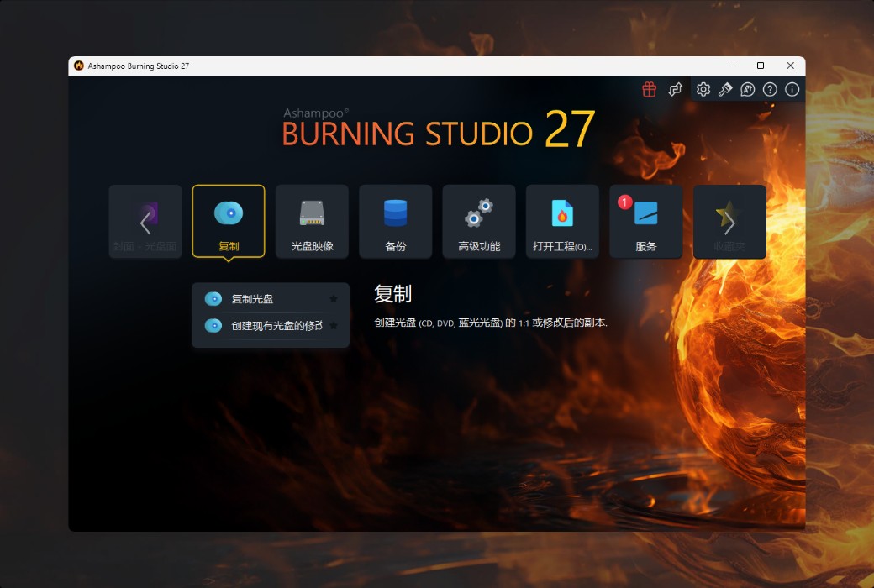The height and width of the screenshot is (588, 874).
Task: Click the language selection icon
Action: tap(748, 89)
